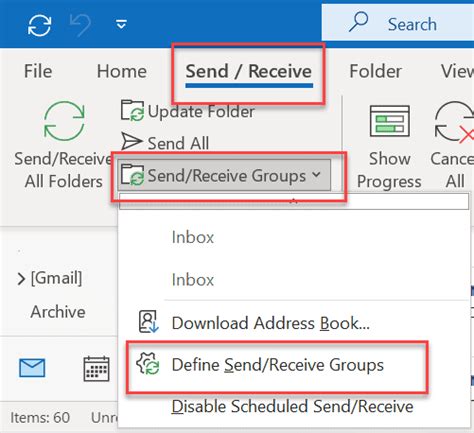Open the Archive folder
This screenshot has width=474, height=433.
click(x=58, y=312)
